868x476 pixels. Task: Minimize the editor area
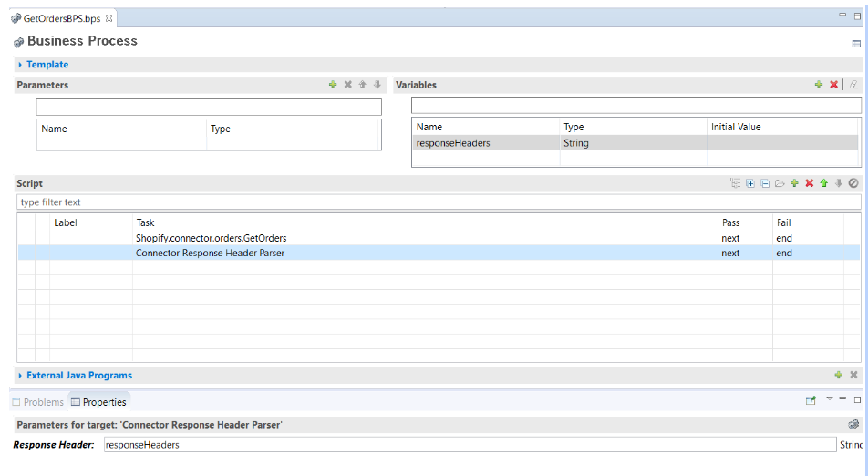[842, 15]
